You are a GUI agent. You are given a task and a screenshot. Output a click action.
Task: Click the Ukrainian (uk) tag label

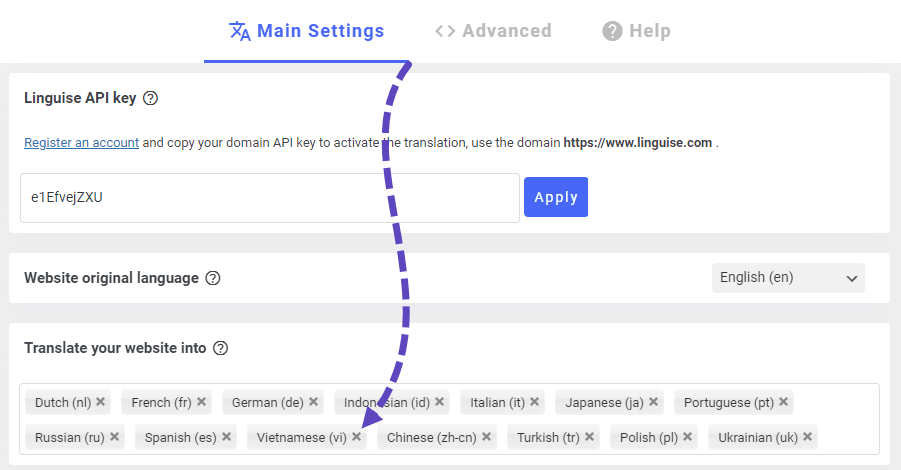(758, 438)
